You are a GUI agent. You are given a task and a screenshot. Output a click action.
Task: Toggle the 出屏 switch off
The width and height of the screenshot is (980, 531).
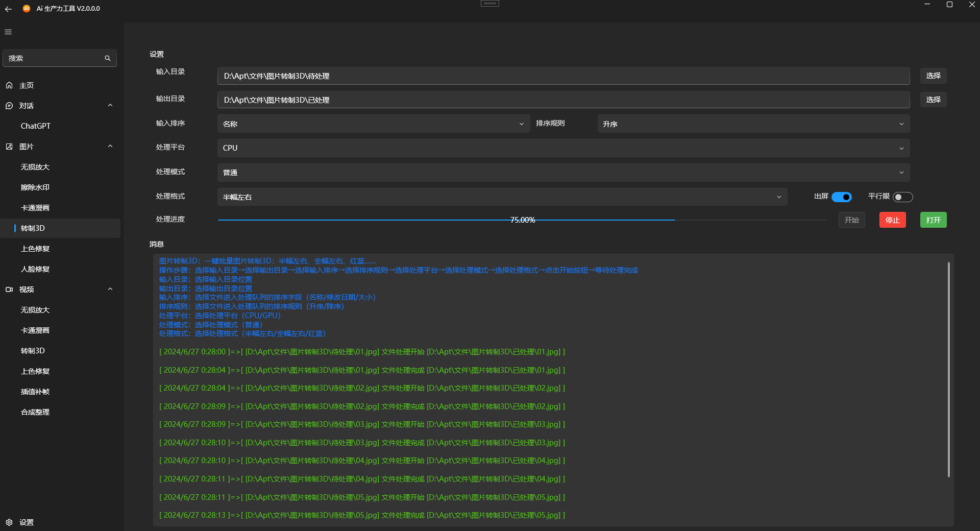(842, 197)
